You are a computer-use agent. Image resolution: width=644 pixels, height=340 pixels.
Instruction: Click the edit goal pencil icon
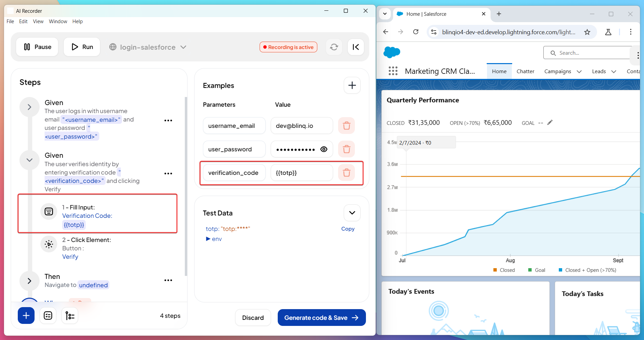[549, 123]
